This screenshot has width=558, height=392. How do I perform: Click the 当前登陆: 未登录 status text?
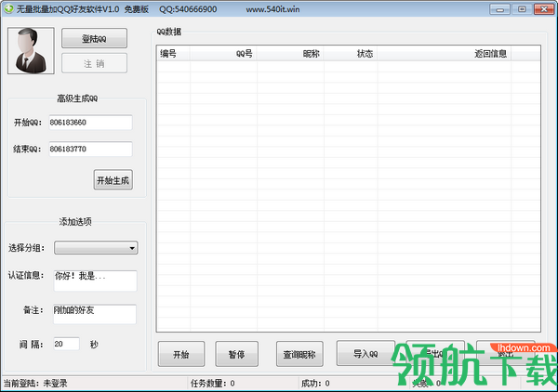(35, 383)
